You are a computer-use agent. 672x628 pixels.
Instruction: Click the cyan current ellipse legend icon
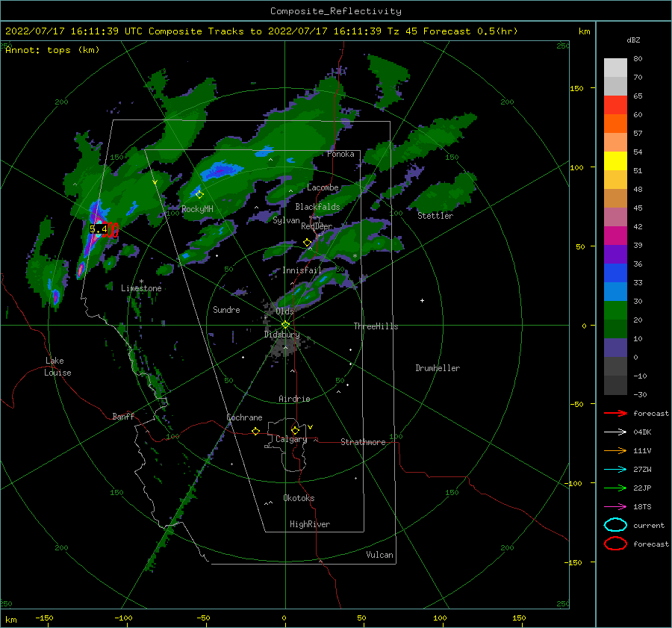click(615, 525)
